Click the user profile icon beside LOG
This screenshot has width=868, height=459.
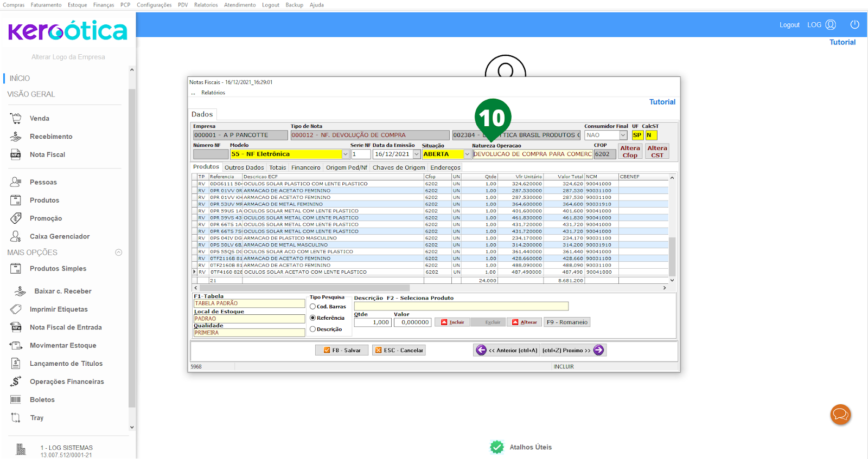pyautogui.click(x=831, y=24)
